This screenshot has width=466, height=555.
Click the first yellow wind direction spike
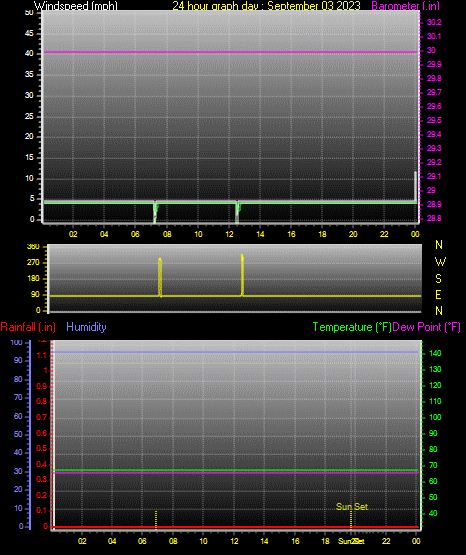click(160, 277)
